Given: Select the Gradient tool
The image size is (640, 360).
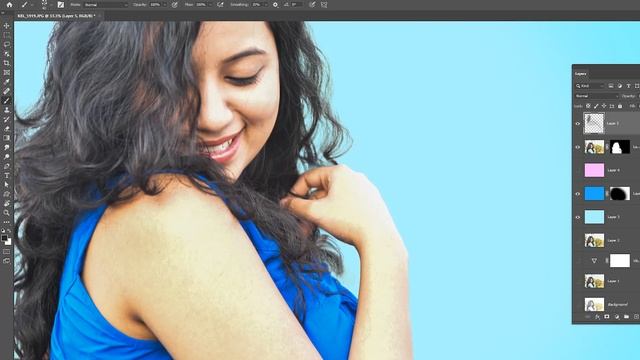Looking at the screenshot, I should [7, 138].
